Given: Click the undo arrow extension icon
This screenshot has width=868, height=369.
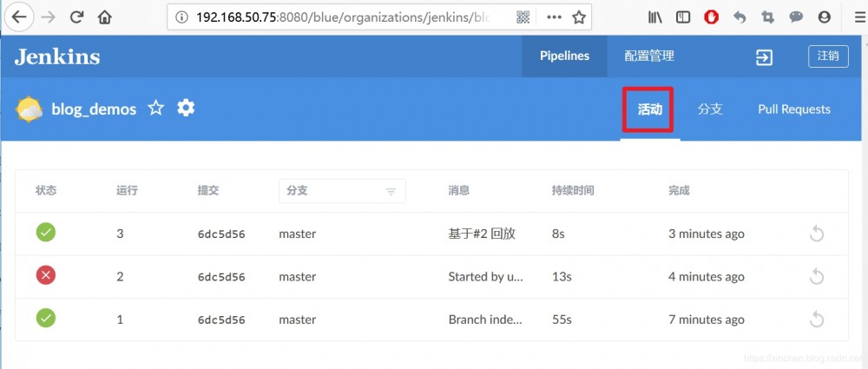Looking at the screenshot, I should (740, 17).
